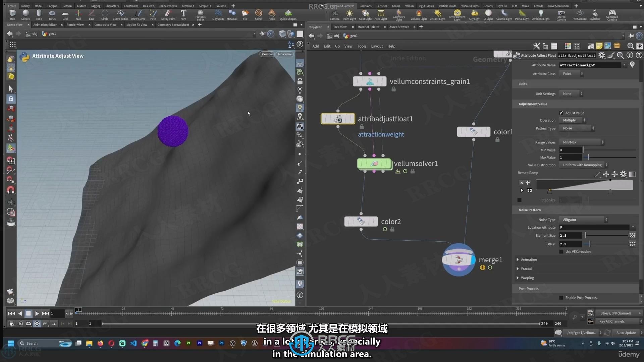644x362 pixels.
Task: Select the Metaball shelf tool
Action: click(x=232, y=15)
